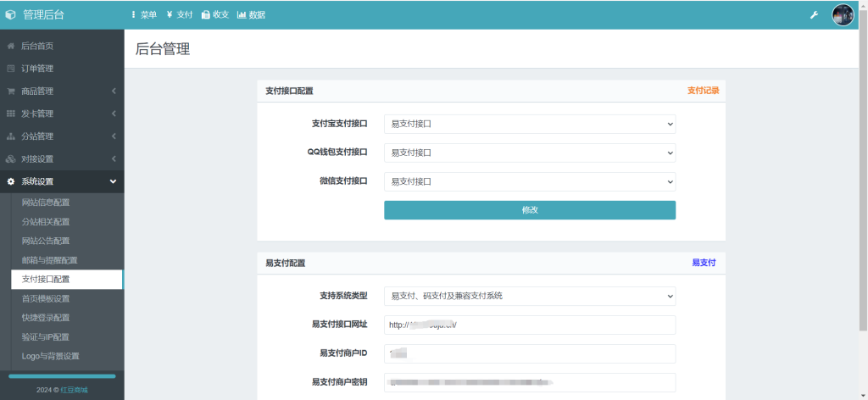Open the 支持系统类型 dropdown
Screen dimensions: 868x400
(x=530, y=296)
